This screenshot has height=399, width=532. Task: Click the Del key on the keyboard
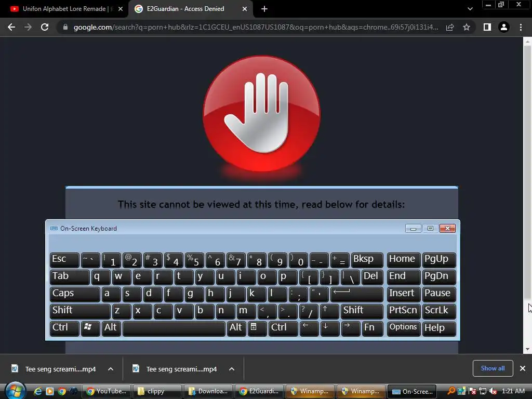click(x=372, y=277)
